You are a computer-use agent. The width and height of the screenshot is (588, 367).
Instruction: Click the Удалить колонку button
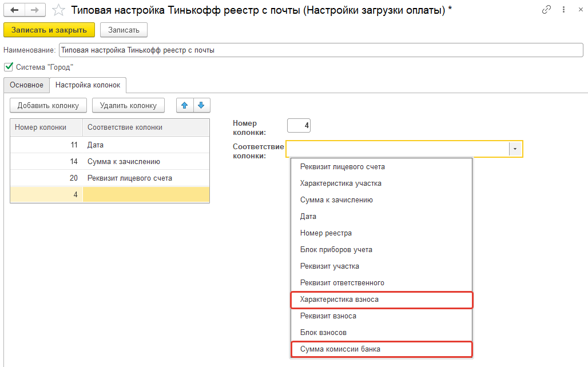tap(128, 105)
